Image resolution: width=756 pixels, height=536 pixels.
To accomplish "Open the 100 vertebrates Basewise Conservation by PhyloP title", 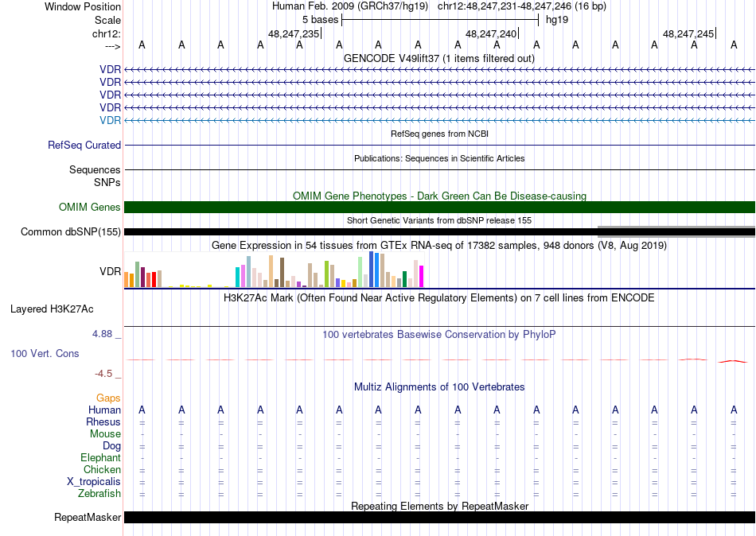I will click(438, 335).
